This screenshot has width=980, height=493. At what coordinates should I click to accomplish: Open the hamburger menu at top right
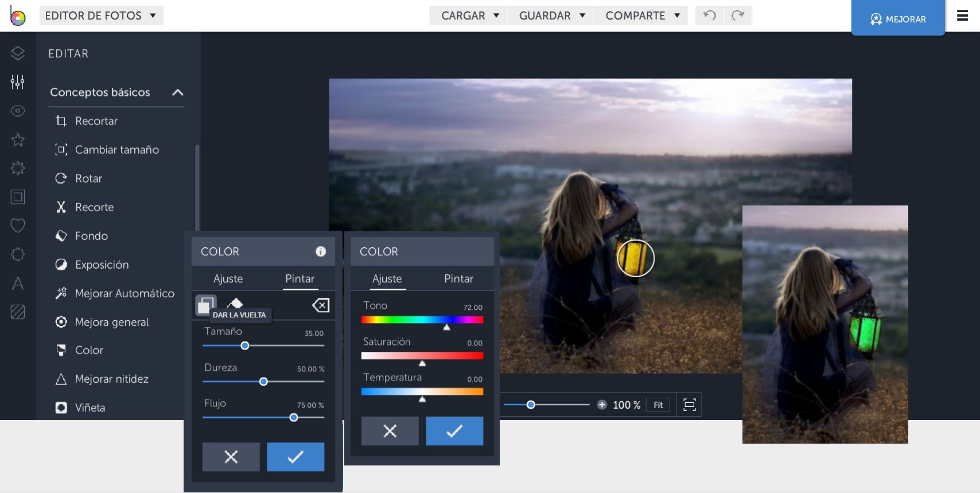[x=962, y=16]
